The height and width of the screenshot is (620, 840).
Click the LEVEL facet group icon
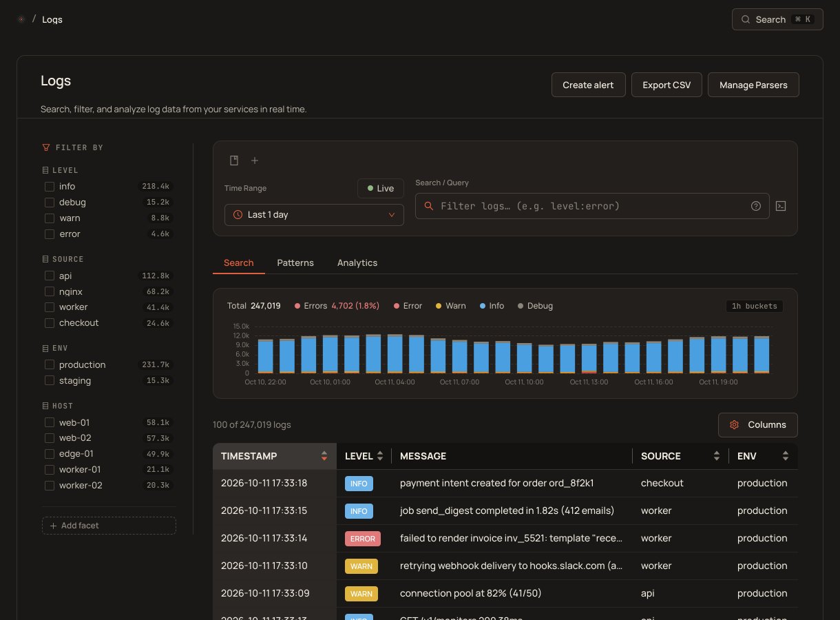tap(45, 170)
